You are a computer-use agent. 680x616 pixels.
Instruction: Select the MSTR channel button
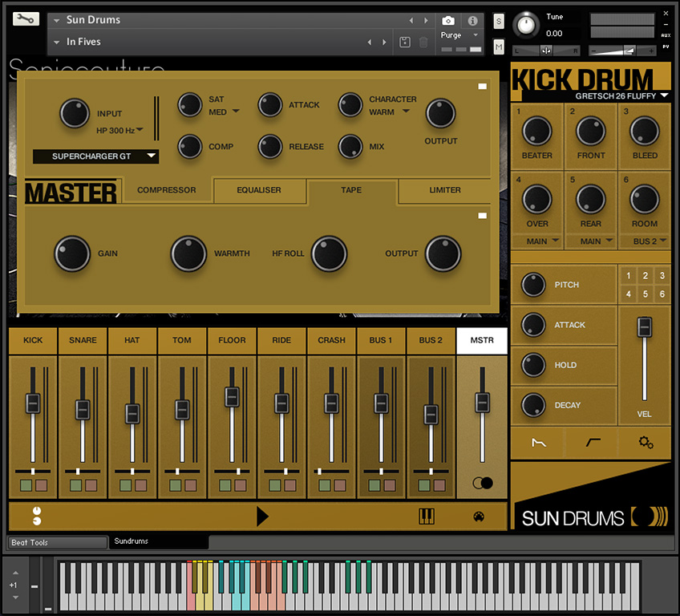point(482,341)
